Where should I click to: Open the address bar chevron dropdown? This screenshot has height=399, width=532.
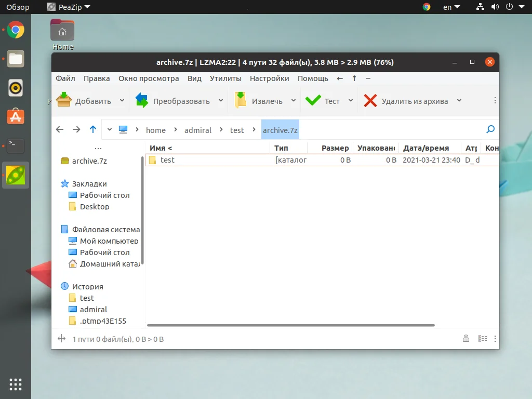109,129
